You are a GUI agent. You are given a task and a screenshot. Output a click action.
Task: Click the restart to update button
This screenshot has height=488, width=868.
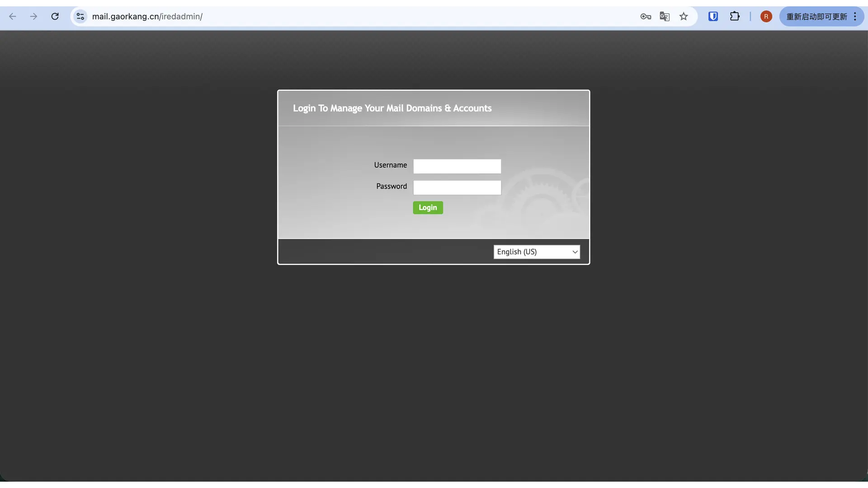[x=816, y=17]
